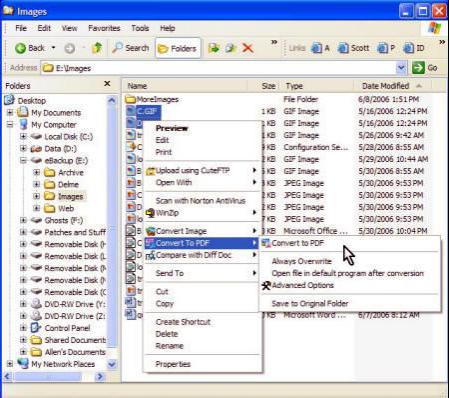
Task: Open the Favorites menu
Action: pyautogui.click(x=104, y=28)
